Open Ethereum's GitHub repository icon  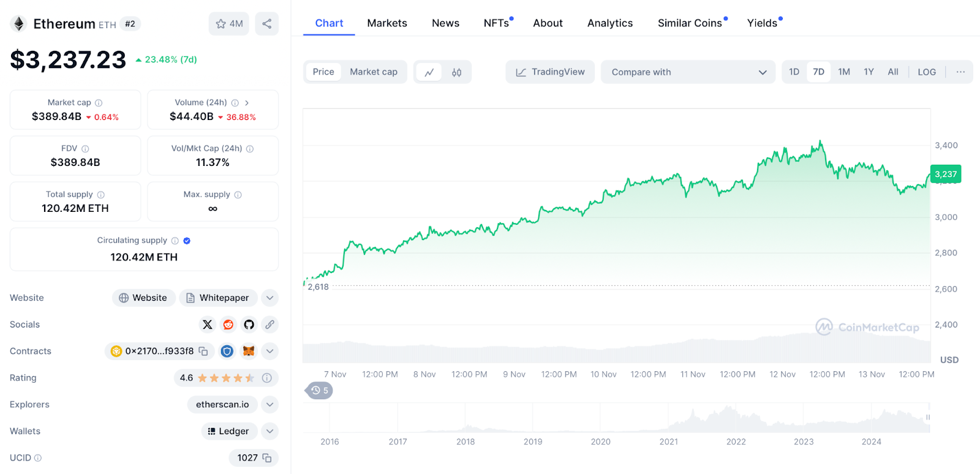tap(249, 325)
